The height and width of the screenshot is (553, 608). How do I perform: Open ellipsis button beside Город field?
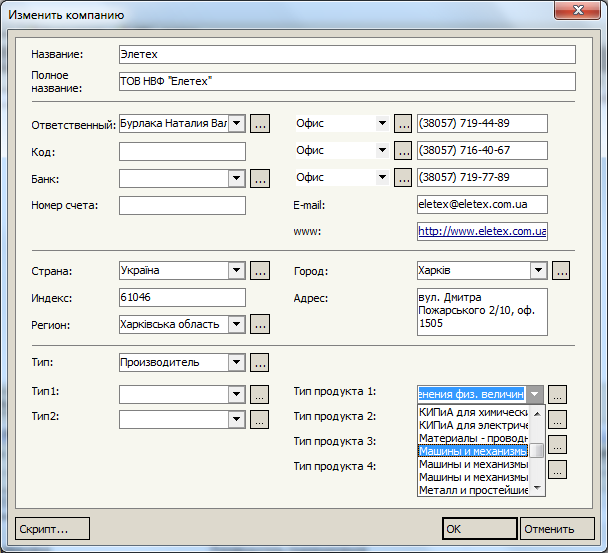click(561, 271)
